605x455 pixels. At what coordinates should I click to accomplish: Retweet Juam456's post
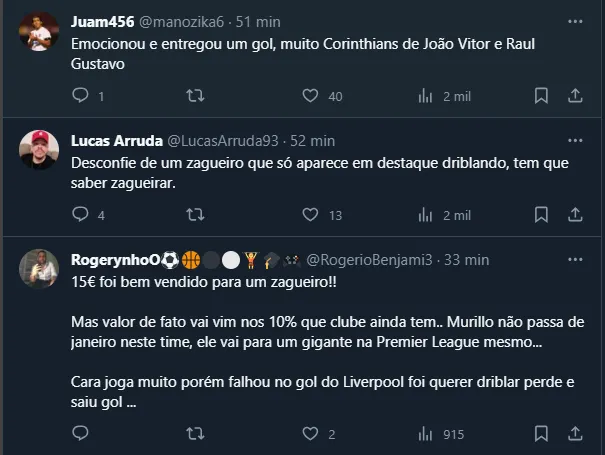(x=197, y=96)
